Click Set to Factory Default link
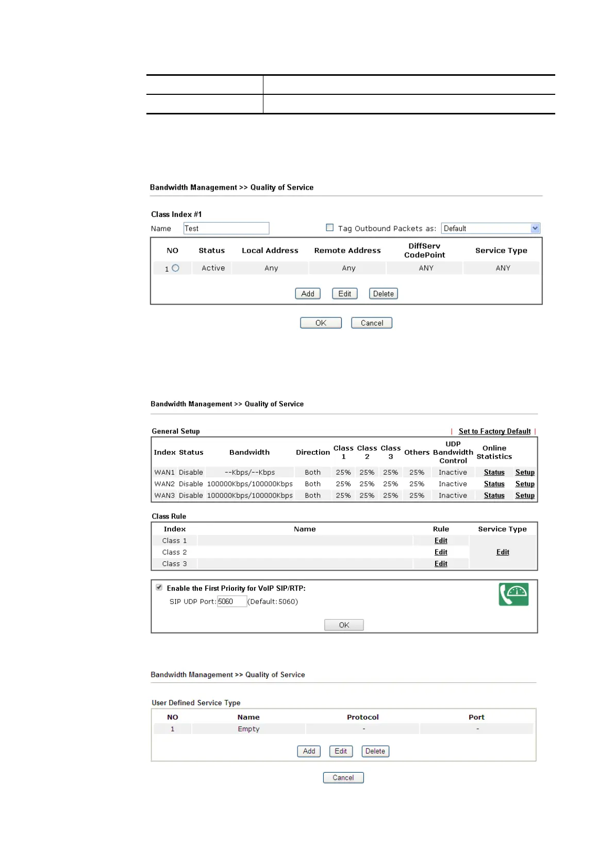The width and height of the screenshot is (614, 868). point(494,431)
